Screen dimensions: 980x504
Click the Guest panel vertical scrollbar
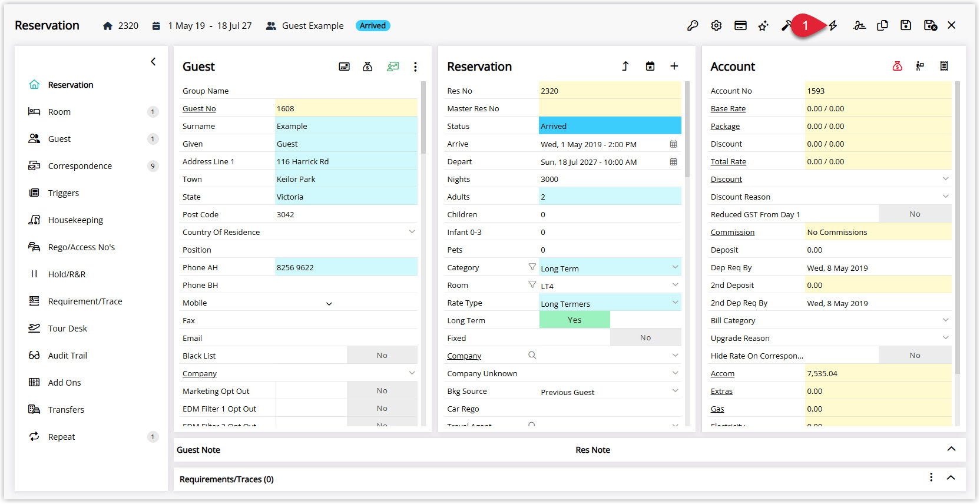tap(423, 118)
